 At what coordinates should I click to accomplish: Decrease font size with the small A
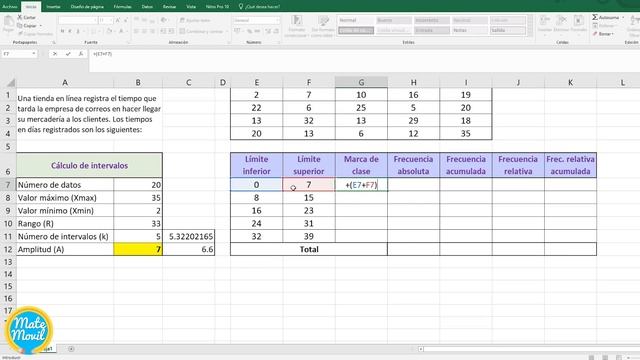(x=125, y=20)
